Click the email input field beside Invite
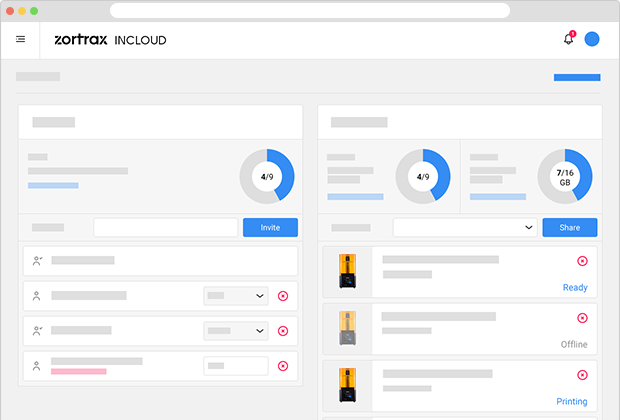Image resolution: width=620 pixels, height=420 pixels. [x=165, y=228]
